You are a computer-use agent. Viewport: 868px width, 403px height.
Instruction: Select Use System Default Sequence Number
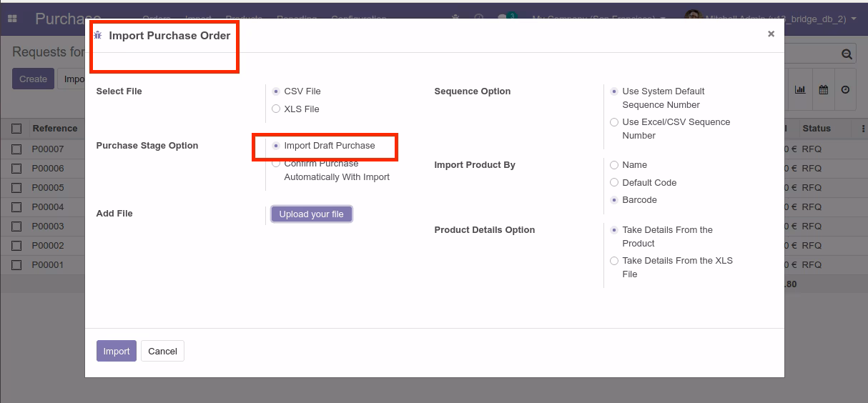(x=614, y=91)
